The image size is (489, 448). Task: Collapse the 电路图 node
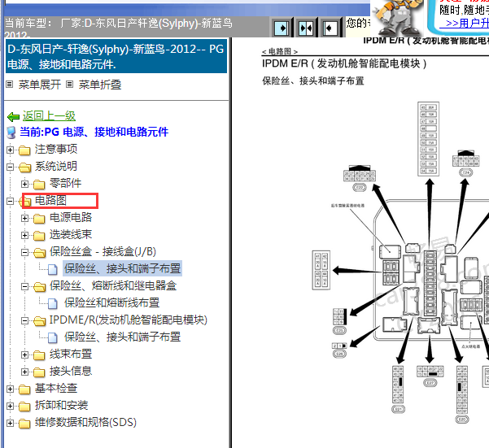[10, 202]
